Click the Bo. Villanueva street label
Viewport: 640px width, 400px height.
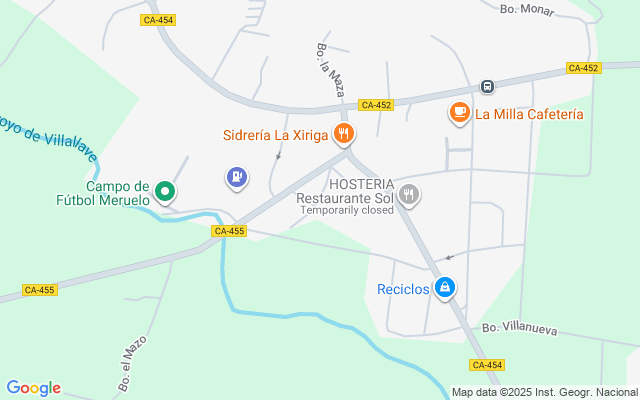pyautogui.click(x=519, y=329)
